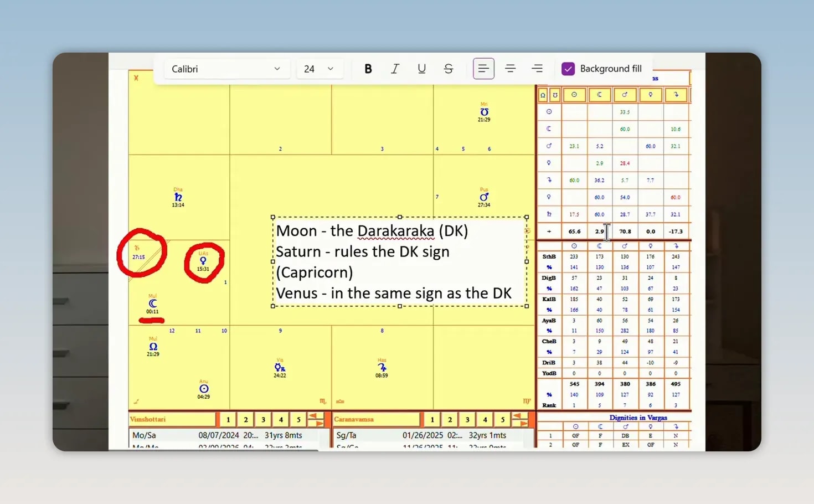
Task: Click the KalB row label
Action: point(549,299)
